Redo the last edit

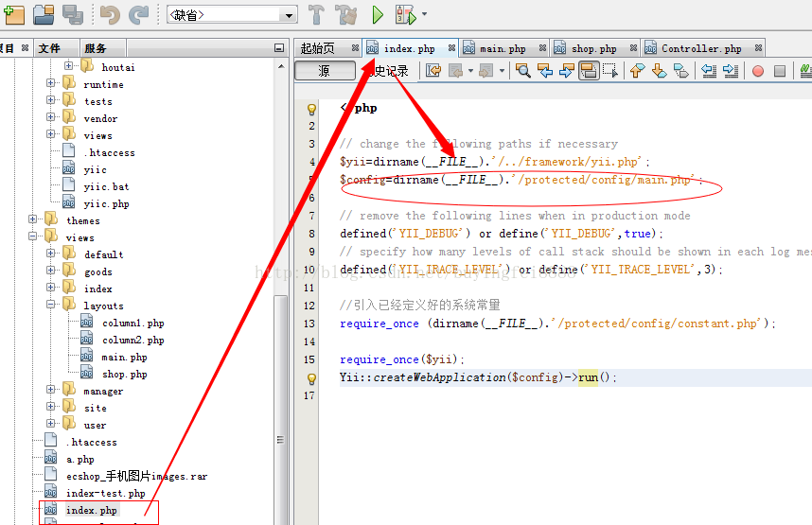click(139, 14)
